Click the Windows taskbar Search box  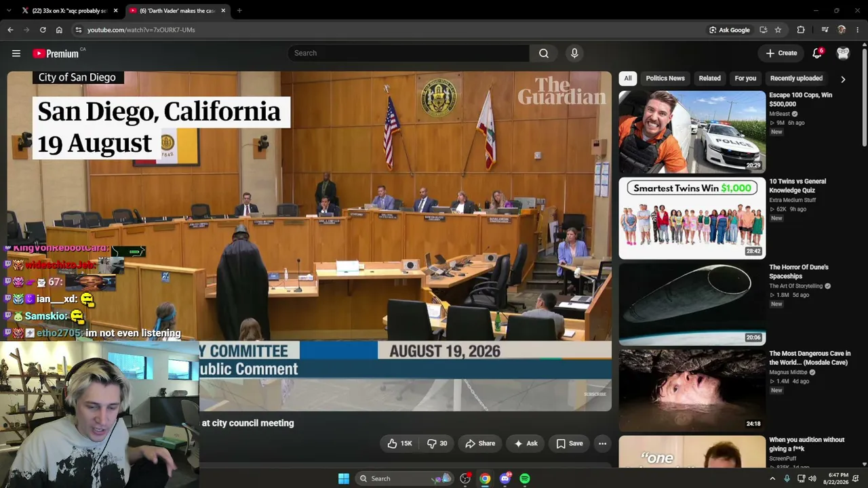404,479
